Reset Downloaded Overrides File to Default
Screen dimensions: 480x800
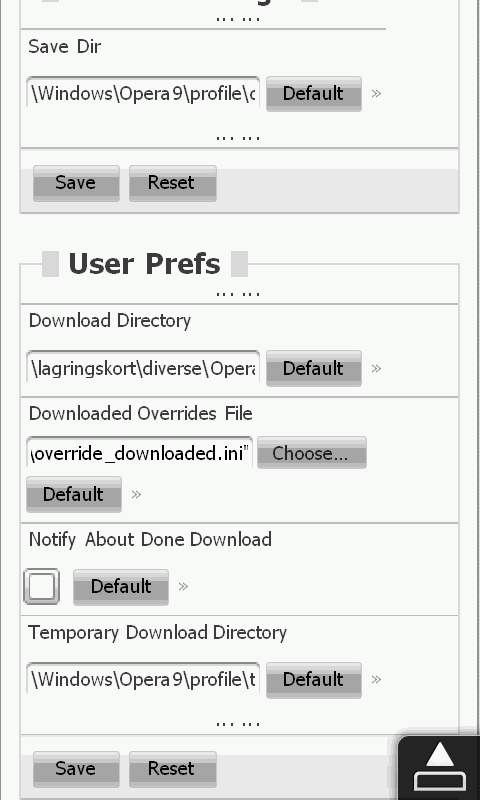click(x=73, y=494)
